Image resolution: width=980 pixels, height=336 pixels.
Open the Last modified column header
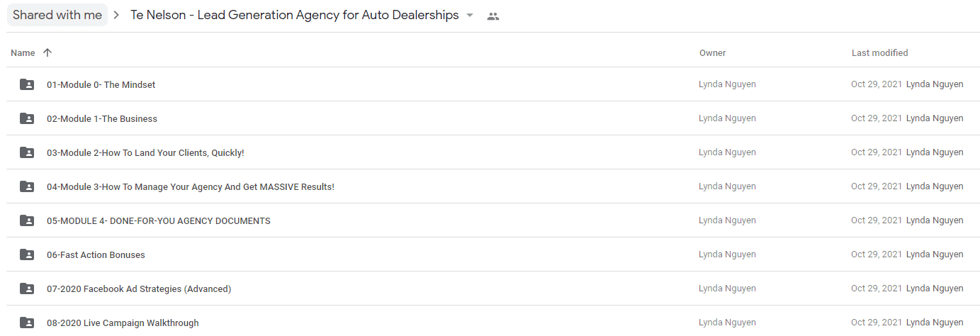(x=879, y=52)
